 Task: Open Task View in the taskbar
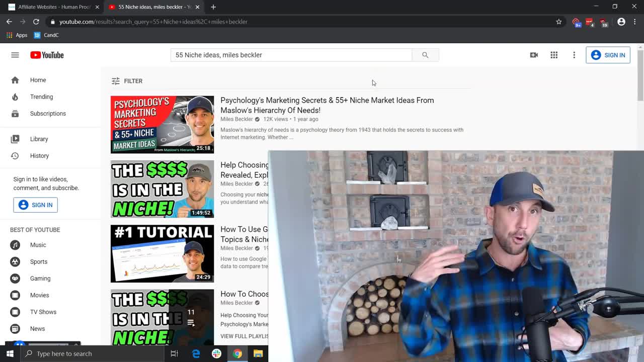pyautogui.click(x=175, y=353)
